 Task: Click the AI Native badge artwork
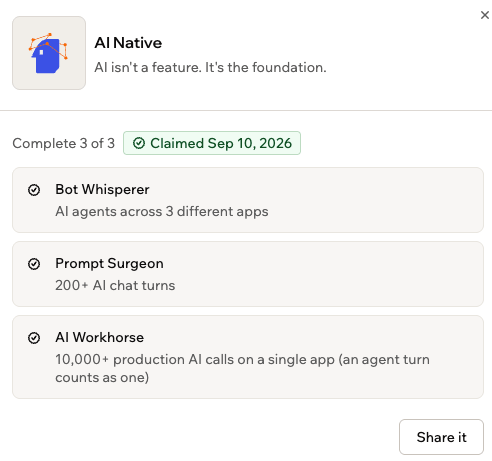point(49,53)
